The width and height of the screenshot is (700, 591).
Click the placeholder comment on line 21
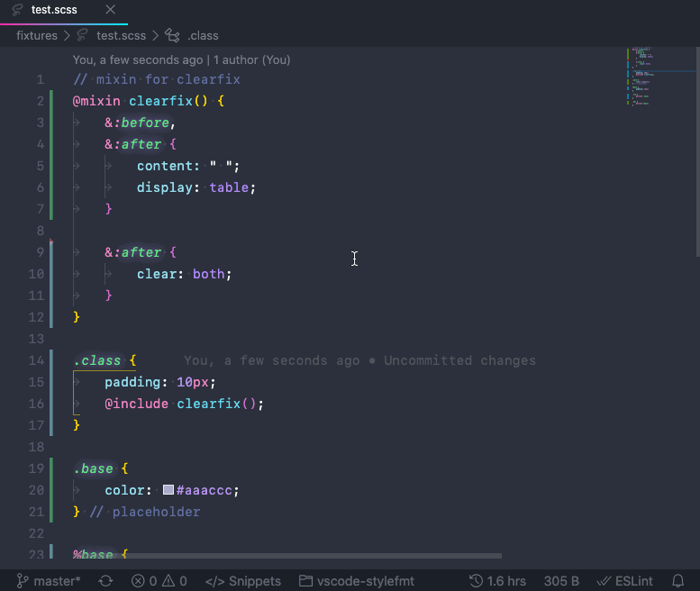click(x=145, y=512)
